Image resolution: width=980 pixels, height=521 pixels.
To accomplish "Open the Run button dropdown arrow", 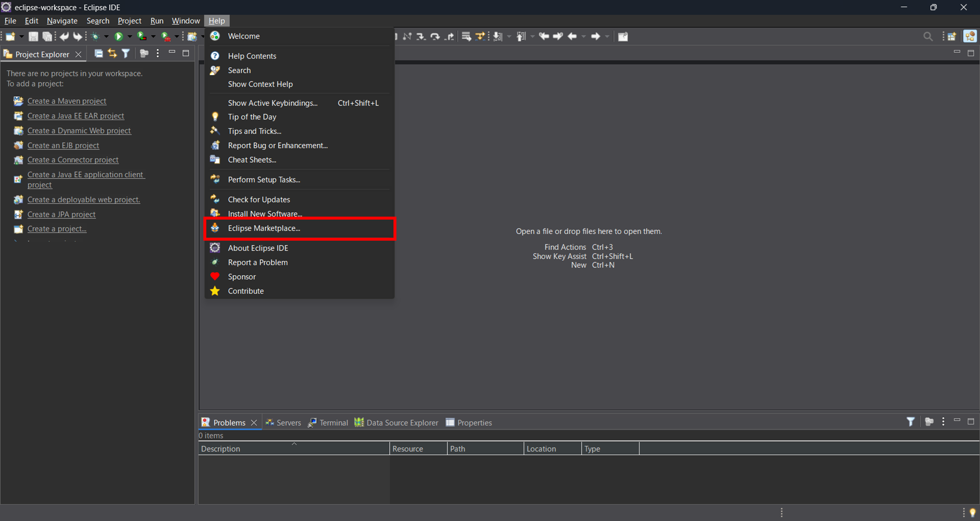I will 129,36.
